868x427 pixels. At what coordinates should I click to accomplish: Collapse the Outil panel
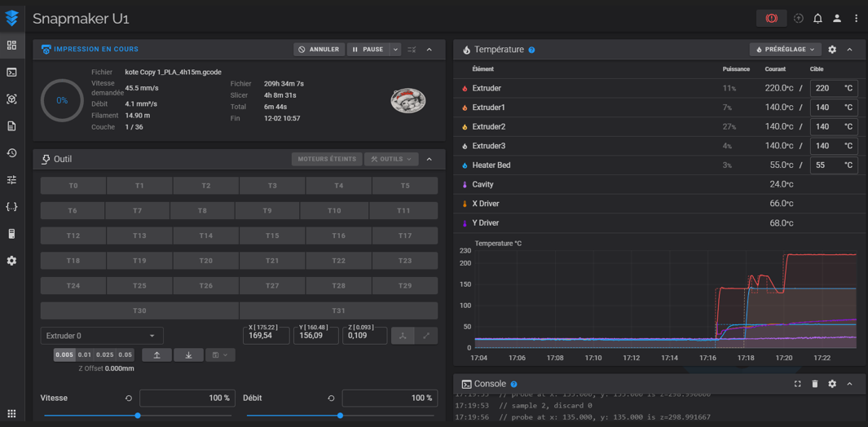coord(429,160)
